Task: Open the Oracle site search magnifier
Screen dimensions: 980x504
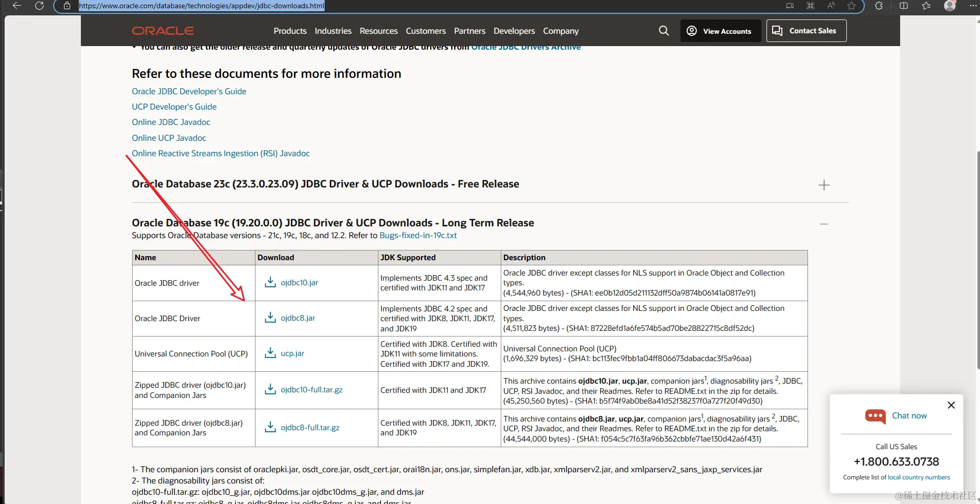Action: pyautogui.click(x=664, y=31)
